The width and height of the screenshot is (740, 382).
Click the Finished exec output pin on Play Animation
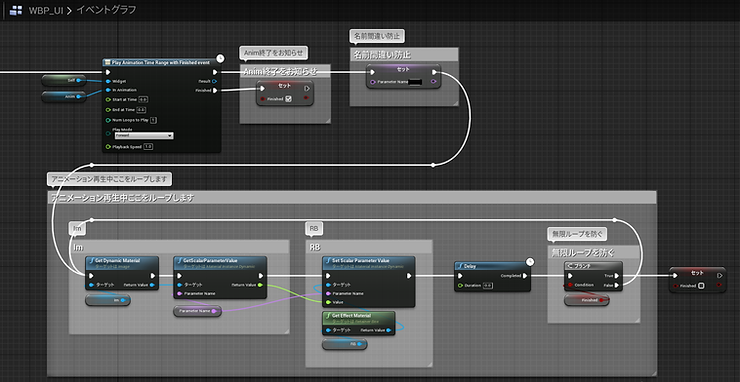[x=215, y=90]
